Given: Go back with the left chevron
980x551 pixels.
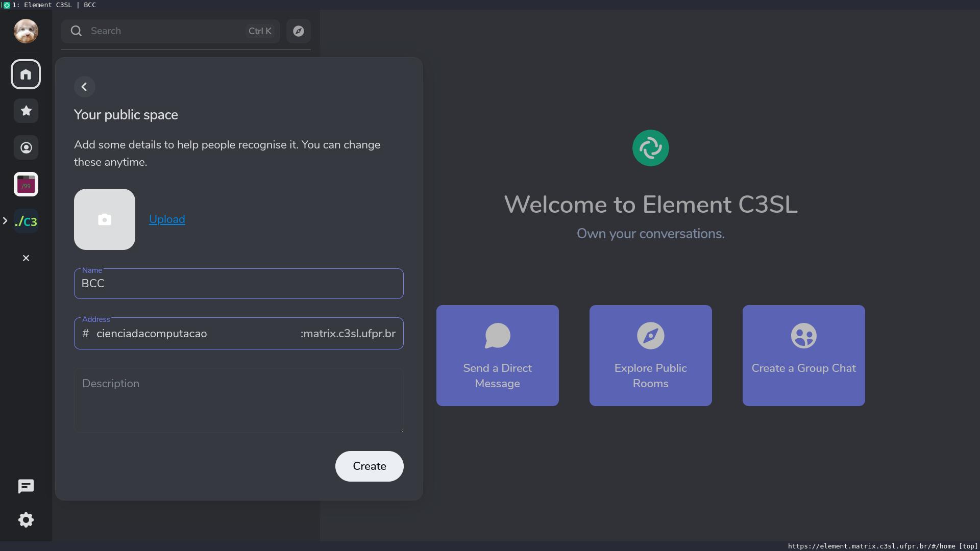Looking at the screenshot, I should 85,87.
